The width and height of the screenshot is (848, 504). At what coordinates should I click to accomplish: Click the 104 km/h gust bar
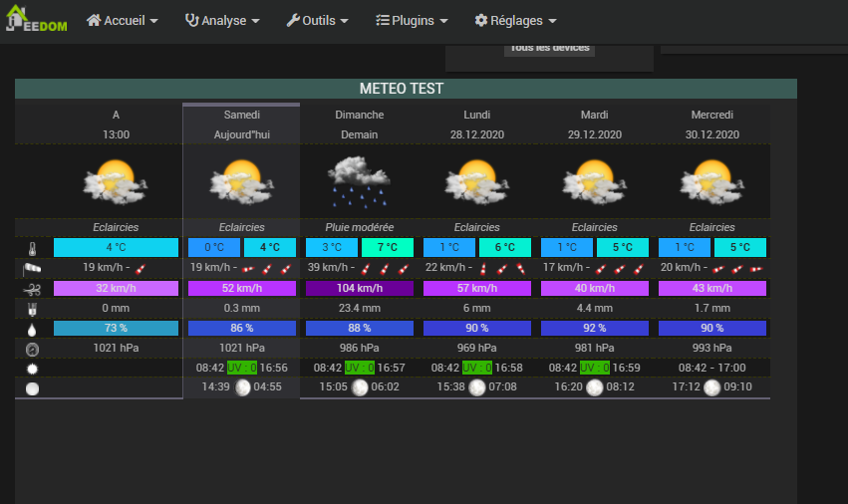click(359, 288)
